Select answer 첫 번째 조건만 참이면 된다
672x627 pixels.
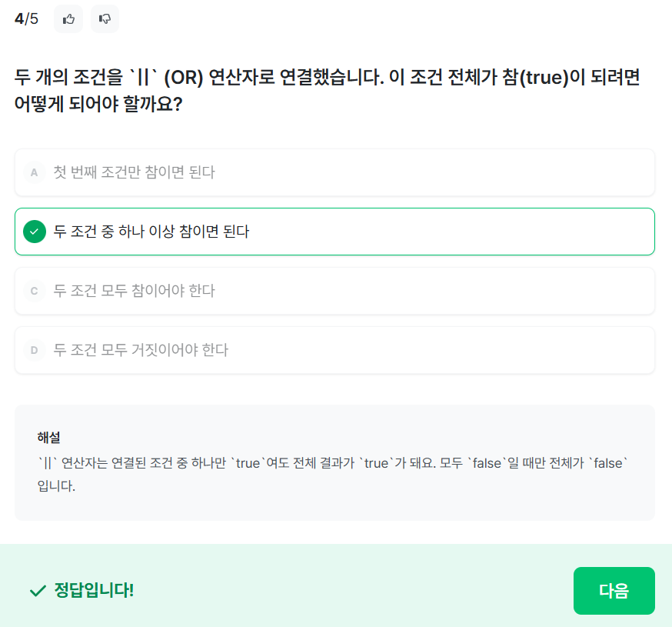[x=135, y=172]
